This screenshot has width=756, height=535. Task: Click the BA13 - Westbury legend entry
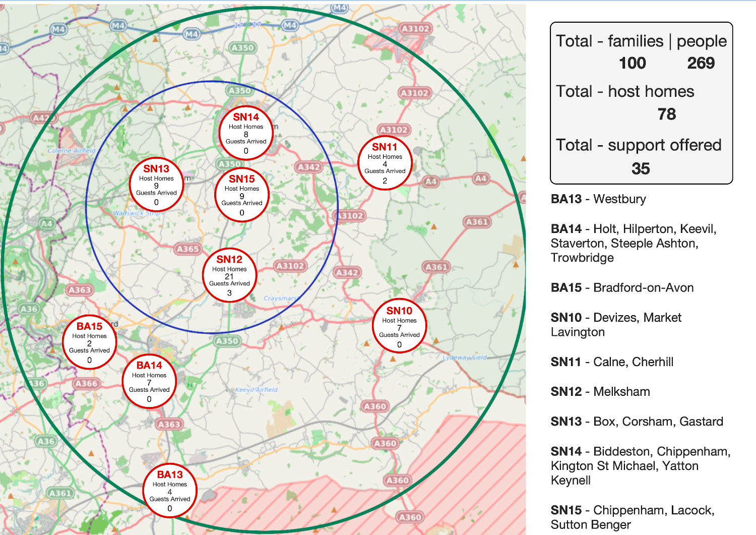[x=598, y=199]
